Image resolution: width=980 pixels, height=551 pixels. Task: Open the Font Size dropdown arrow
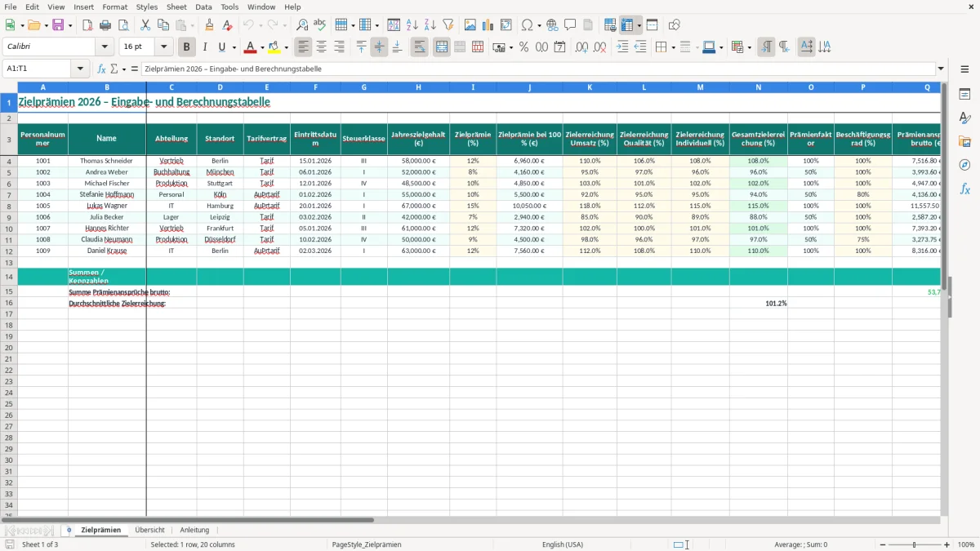(163, 47)
